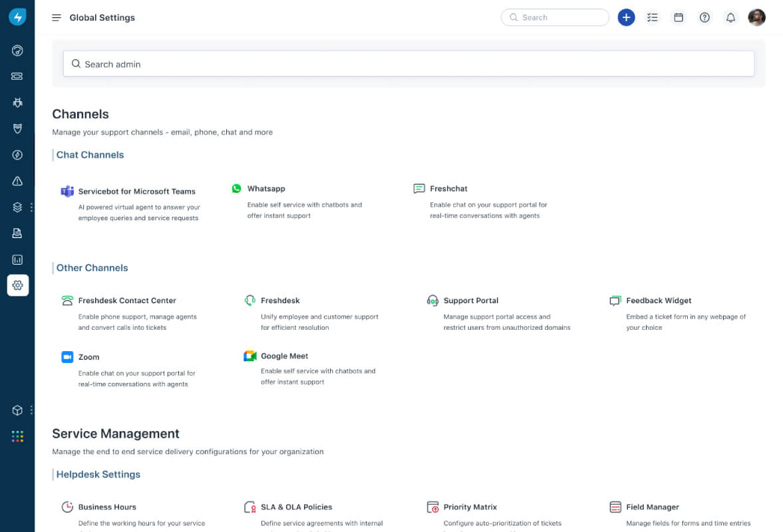This screenshot has height=532, width=783.
Task: Open the Assets layers icon in sidebar
Action: click(17, 207)
